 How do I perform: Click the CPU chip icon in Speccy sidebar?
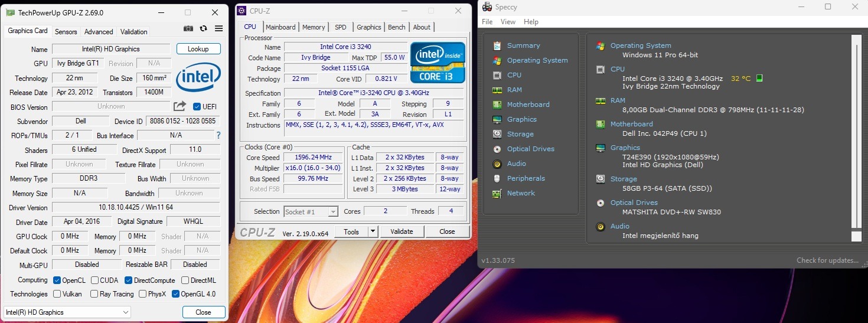coord(497,75)
